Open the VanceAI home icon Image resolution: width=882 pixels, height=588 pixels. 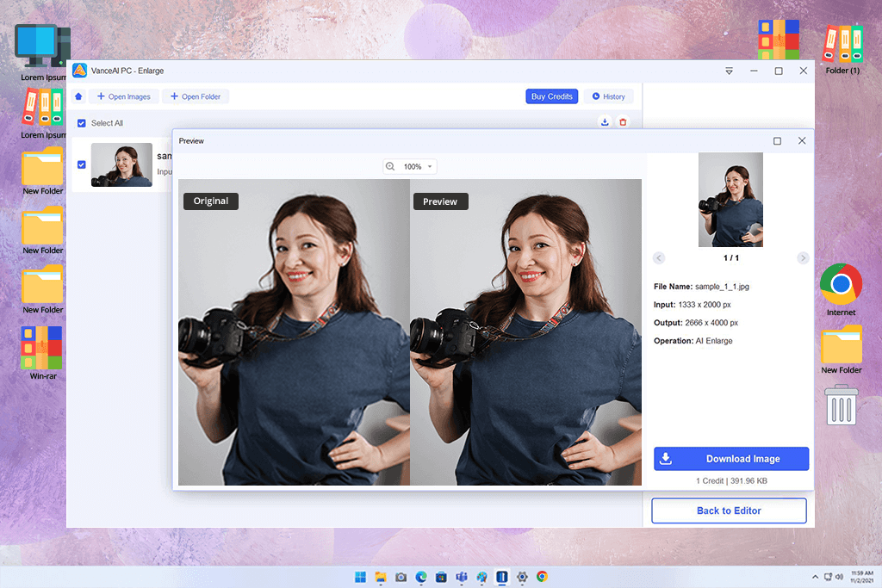tap(78, 96)
